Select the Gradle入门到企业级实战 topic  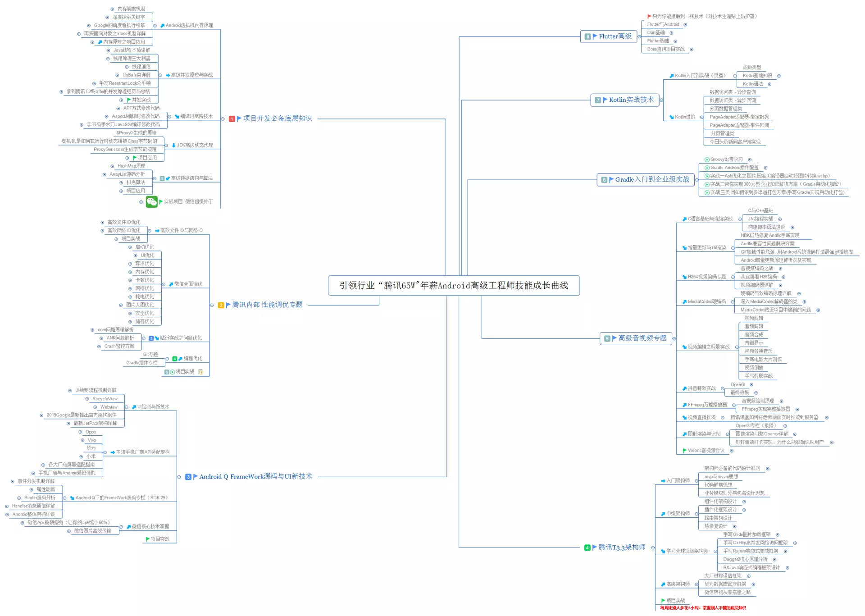tap(651, 180)
